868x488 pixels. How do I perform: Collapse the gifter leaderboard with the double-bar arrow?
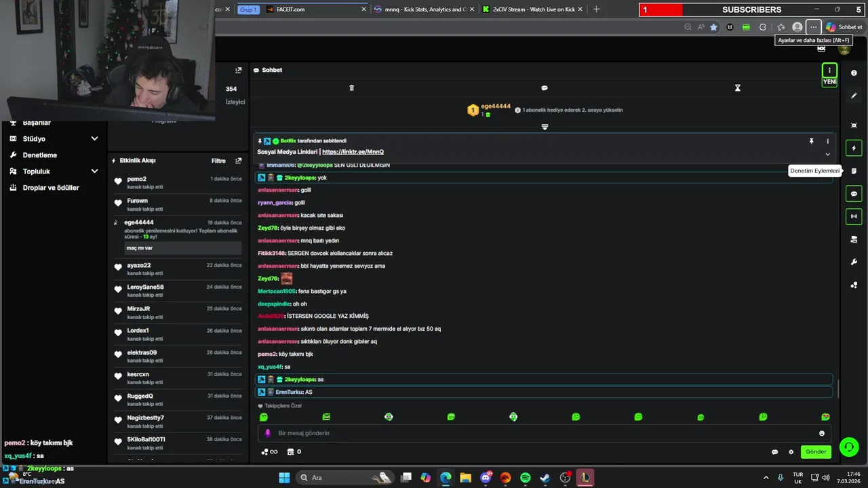(x=545, y=127)
